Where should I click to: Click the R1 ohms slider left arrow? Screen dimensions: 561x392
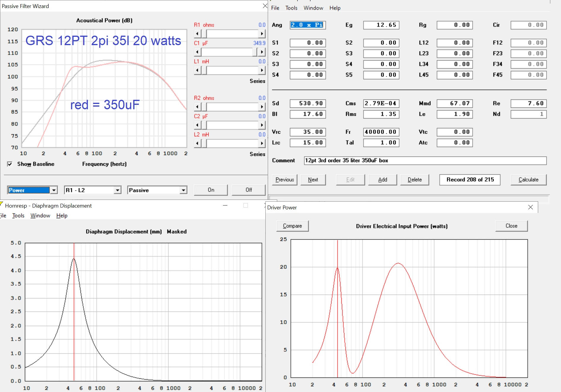[197, 34]
